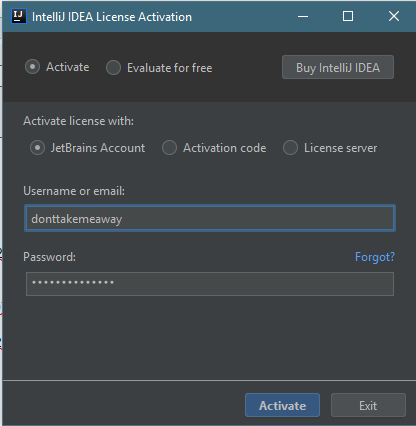Focus the Password input field

(210, 284)
